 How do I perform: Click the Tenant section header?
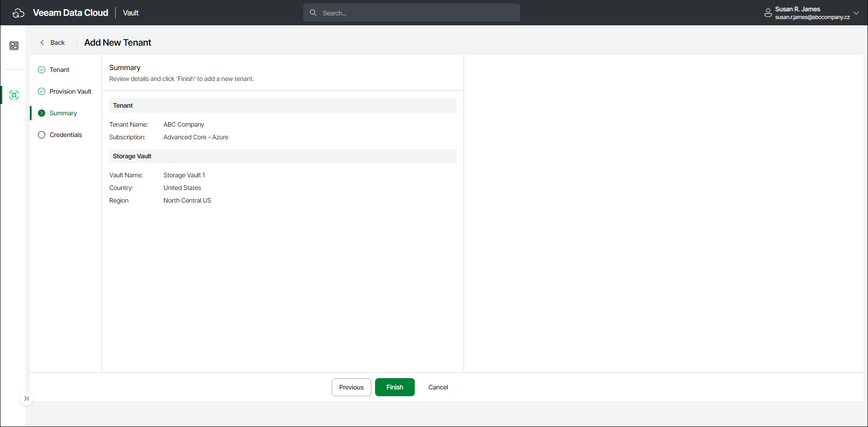click(x=283, y=105)
